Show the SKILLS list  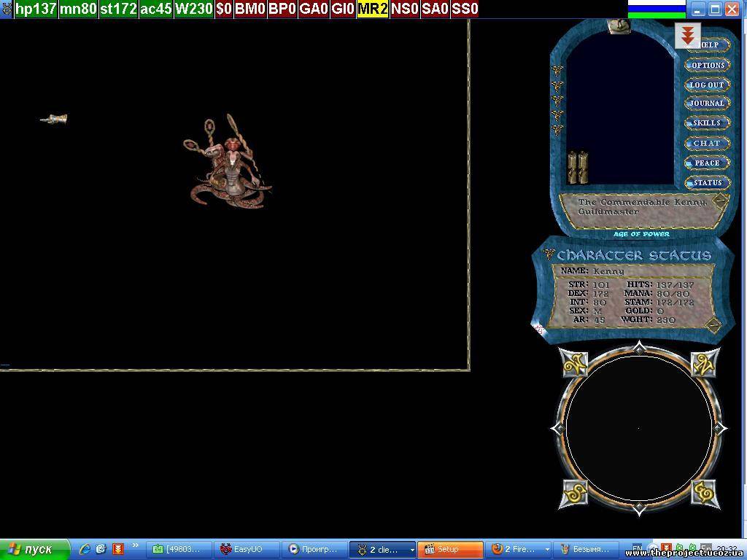[x=707, y=122]
